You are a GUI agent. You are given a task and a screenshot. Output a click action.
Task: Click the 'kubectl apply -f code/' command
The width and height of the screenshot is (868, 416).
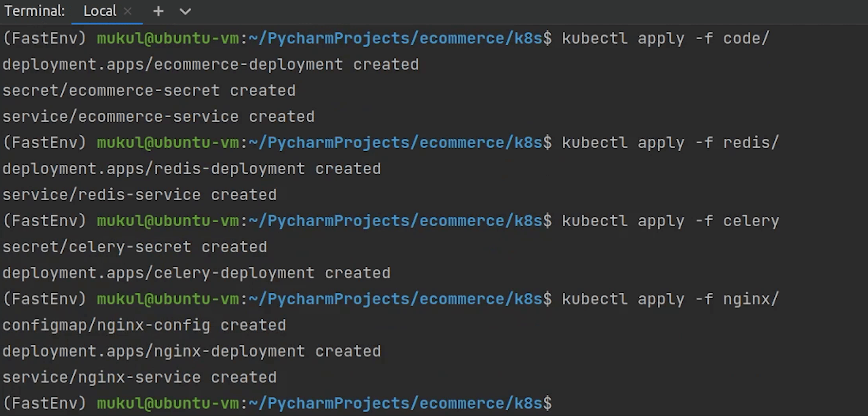click(666, 39)
